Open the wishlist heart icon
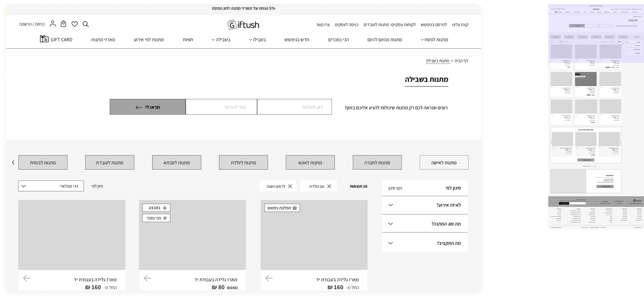The image size is (644, 302). click(x=75, y=24)
